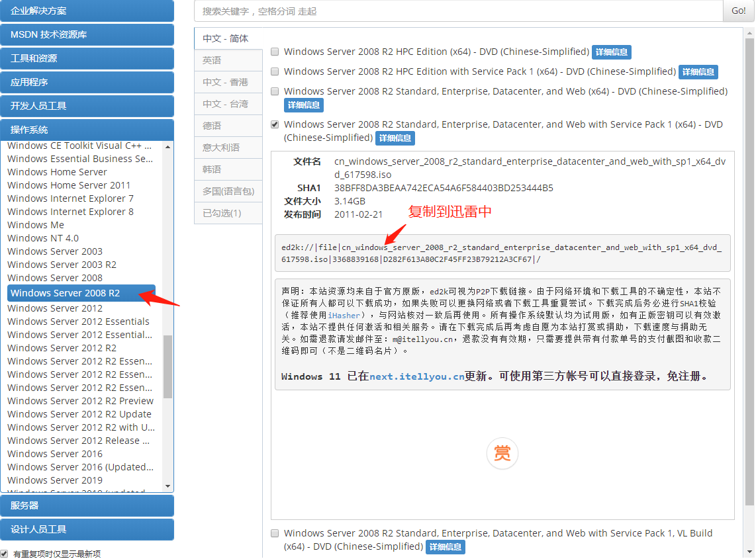Select Windows Server 2012 R2 Update

click(79, 414)
